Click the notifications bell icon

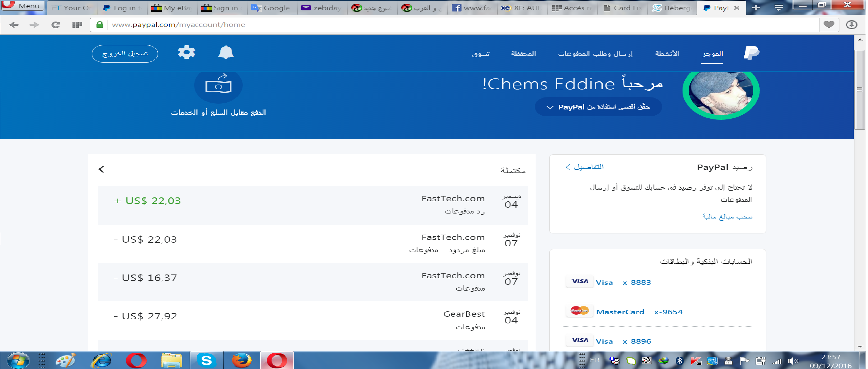(x=226, y=53)
